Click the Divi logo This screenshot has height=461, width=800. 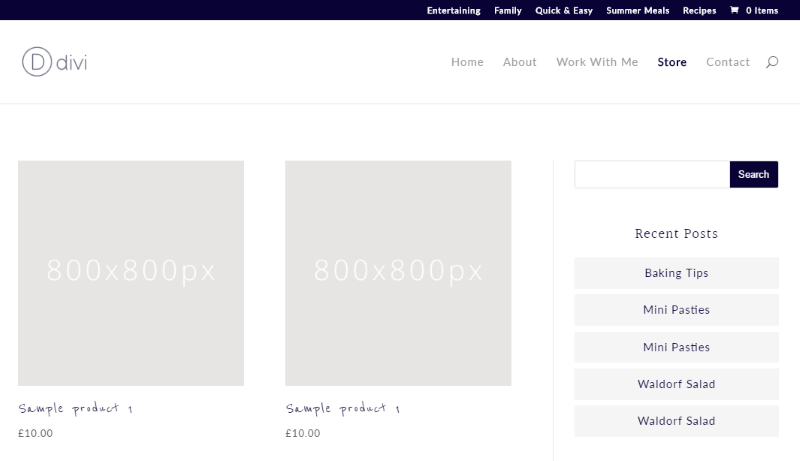point(55,62)
